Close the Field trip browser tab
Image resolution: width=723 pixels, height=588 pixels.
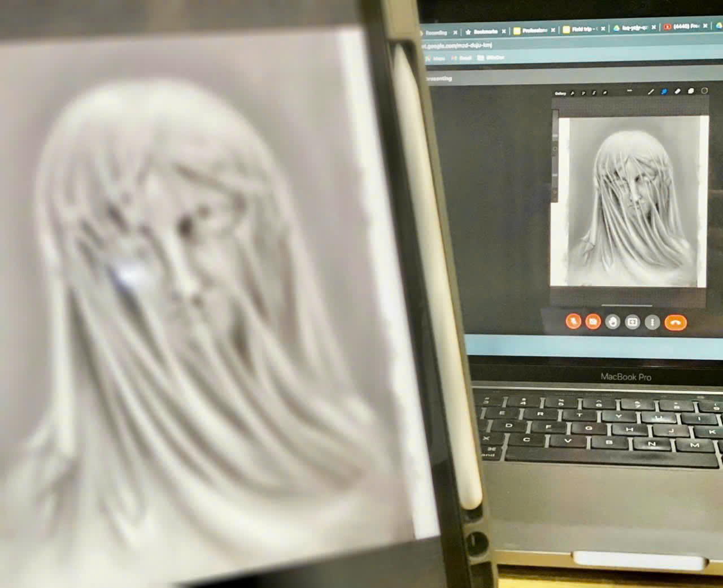point(603,29)
